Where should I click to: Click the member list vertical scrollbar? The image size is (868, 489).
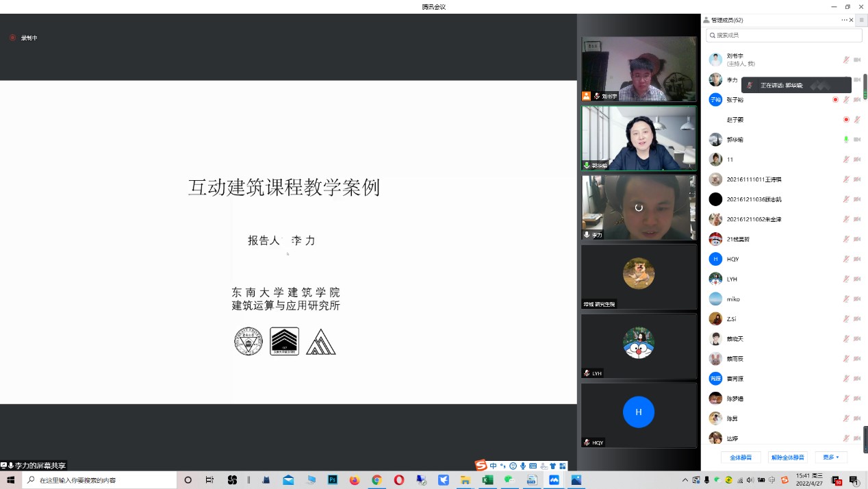[x=865, y=86]
